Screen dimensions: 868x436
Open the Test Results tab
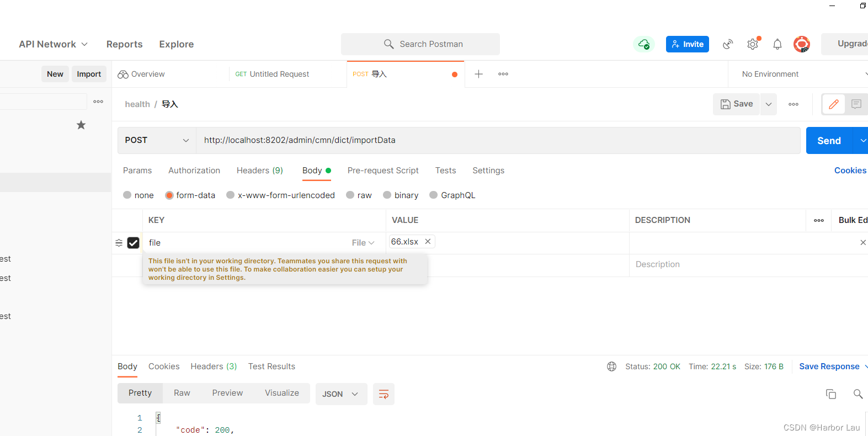(271, 366)
